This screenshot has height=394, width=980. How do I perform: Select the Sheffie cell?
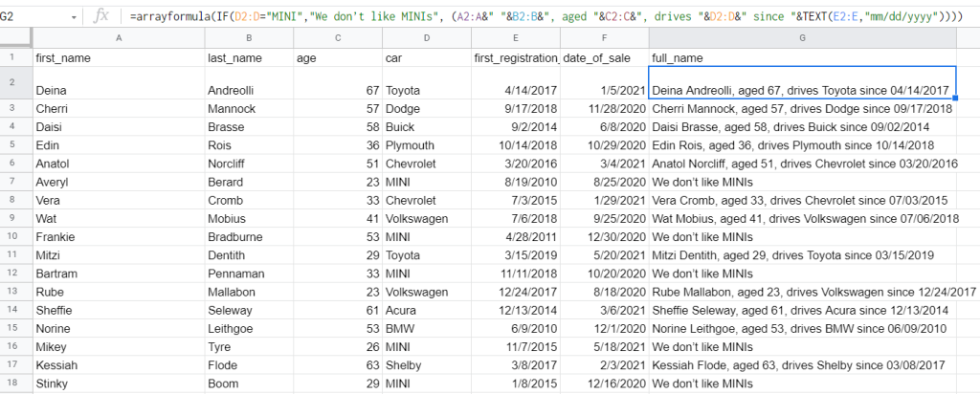pyautogui.click(x=119, y=311)
